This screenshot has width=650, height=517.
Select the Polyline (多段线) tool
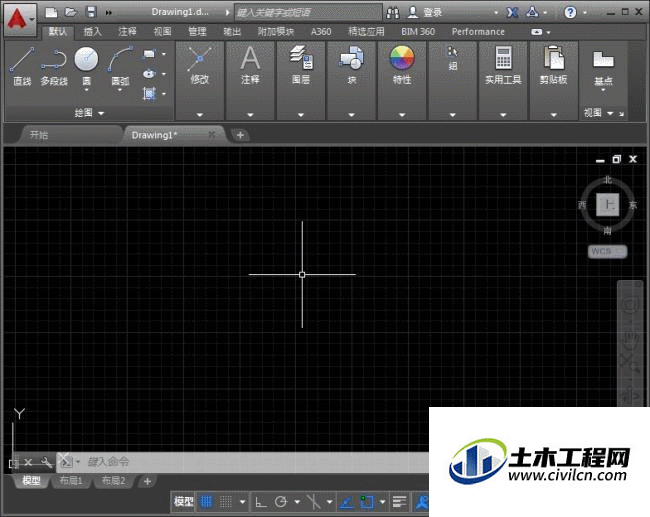[x=54, y=66]
